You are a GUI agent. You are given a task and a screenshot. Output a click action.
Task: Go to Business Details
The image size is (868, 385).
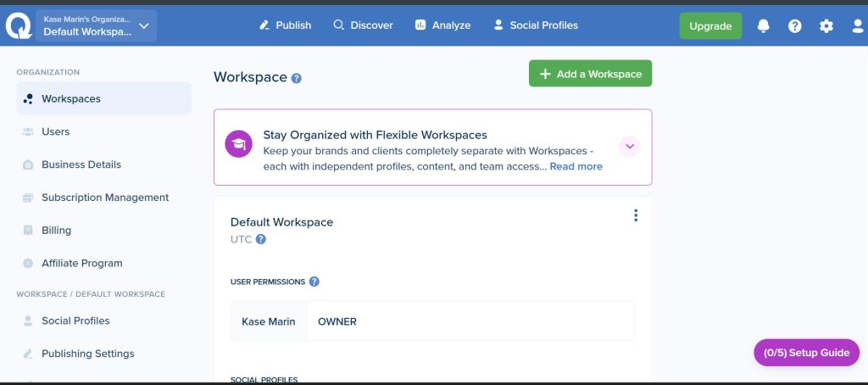pyautogui.click(x=104, y=165)
